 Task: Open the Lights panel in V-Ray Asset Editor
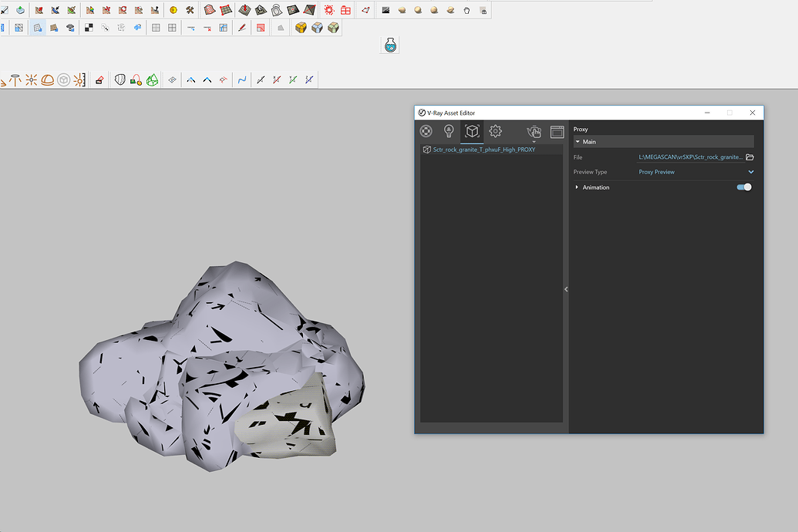coord(449,131)
